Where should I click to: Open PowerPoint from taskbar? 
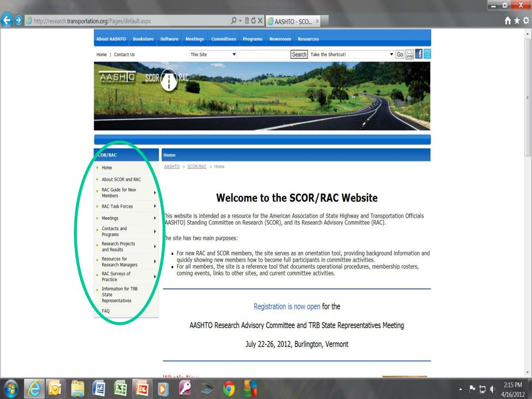click(142, 389)
